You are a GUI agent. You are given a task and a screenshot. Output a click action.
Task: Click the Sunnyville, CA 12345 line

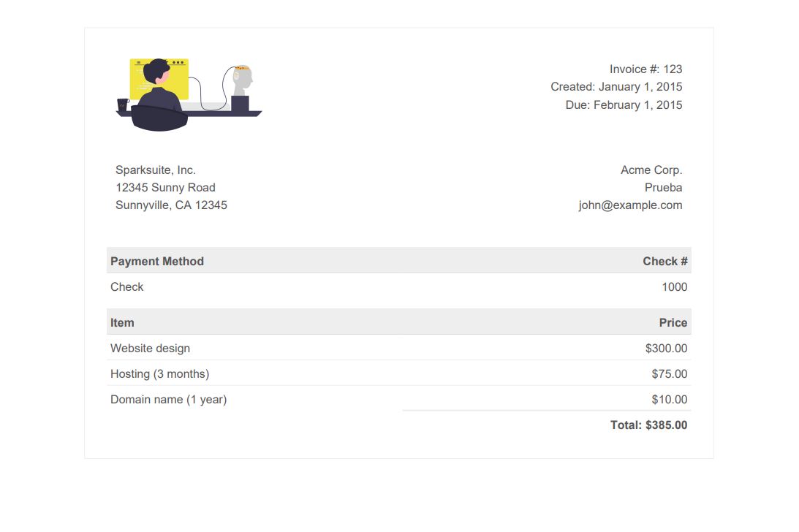171,205
